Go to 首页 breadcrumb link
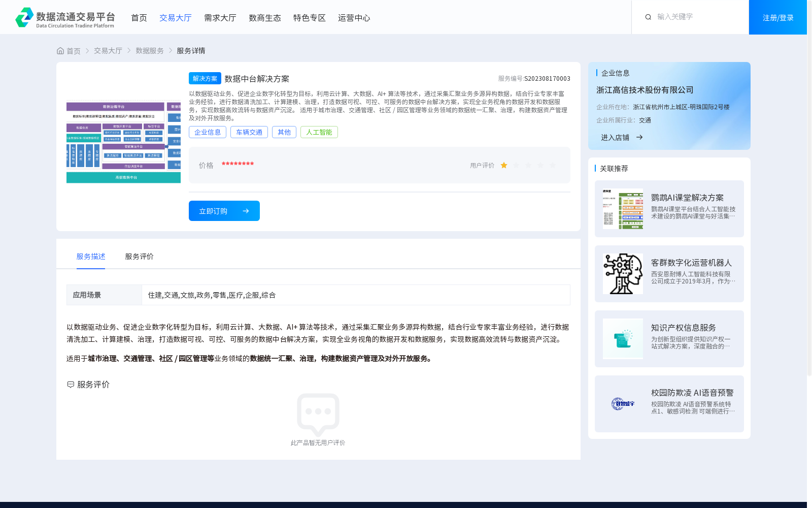The image size is (812, 508). point(74,51)
